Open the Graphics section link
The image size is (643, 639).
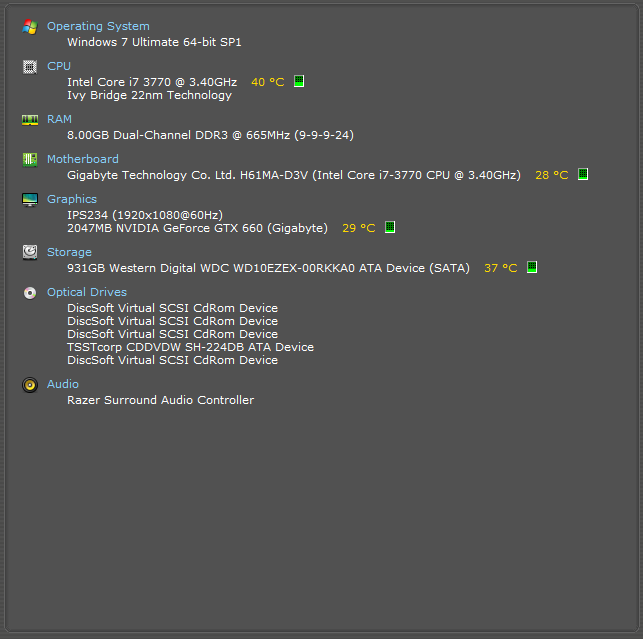[72, 199]
